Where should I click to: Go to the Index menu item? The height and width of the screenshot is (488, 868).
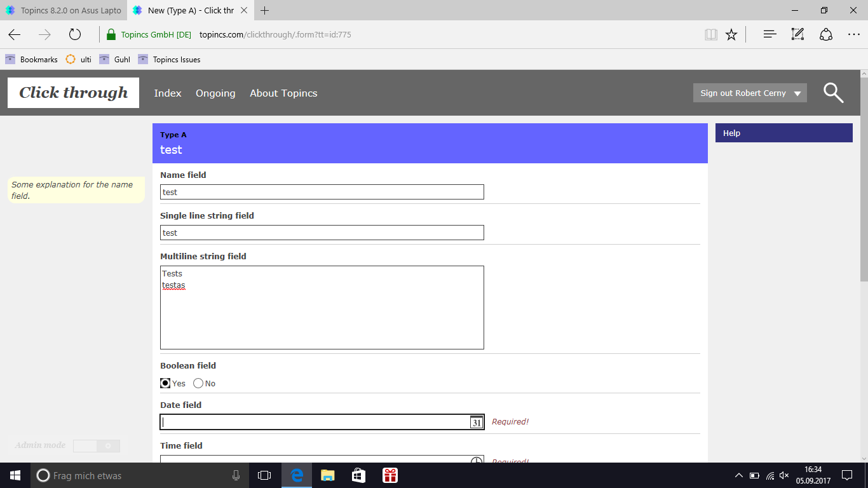[168, 93]
